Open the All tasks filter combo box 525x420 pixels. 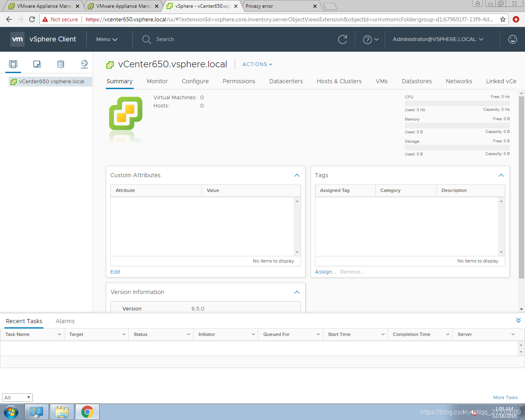pos(17,397)
